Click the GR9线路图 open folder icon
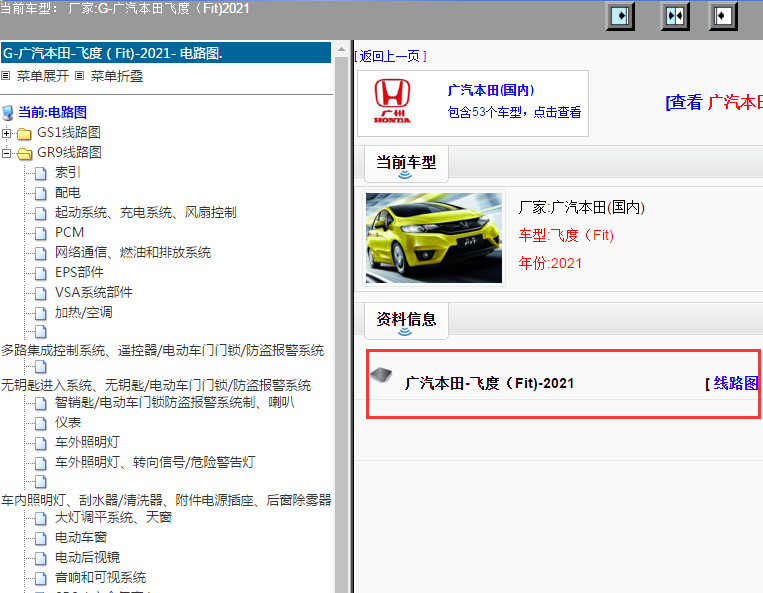Image resolution: width=763 pixels, height=593 pixels. tap(24, 154)
